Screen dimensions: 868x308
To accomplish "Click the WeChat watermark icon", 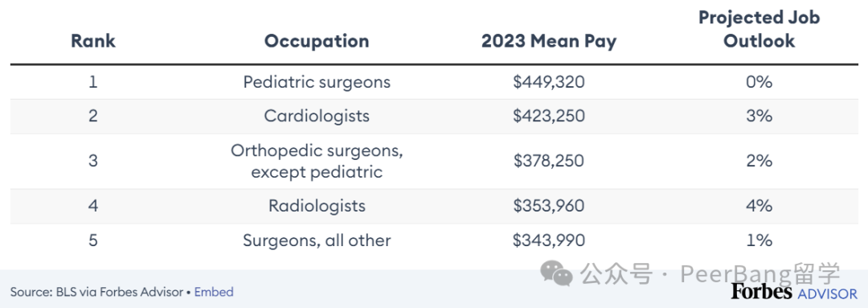I will click(557, 273).
